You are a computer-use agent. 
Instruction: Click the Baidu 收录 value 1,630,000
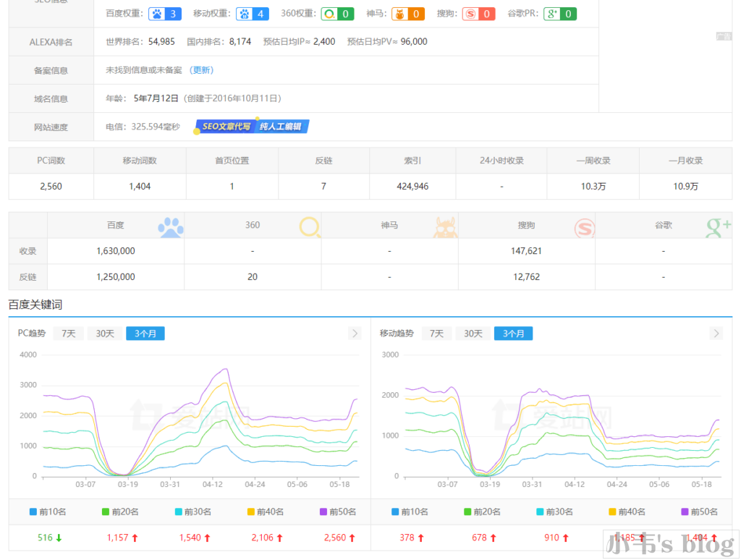point(116,251)
